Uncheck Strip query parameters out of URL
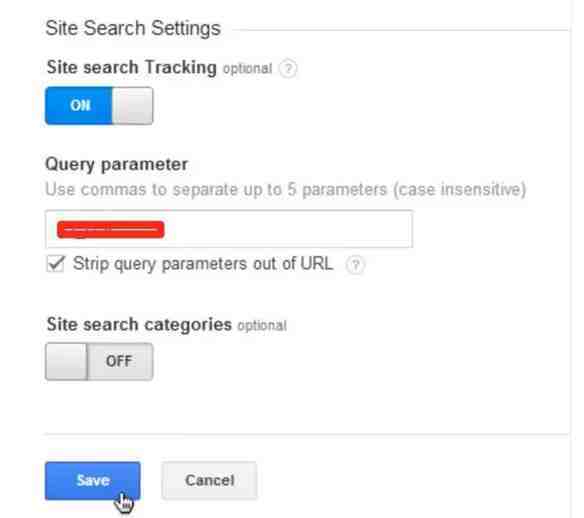Image resolution: width=584 pixels, height=518 pixels. pos(55,264)
